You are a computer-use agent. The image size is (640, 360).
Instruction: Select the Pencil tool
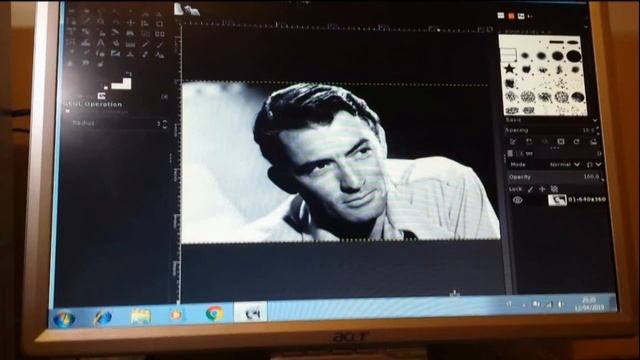(x=145, y=44)
